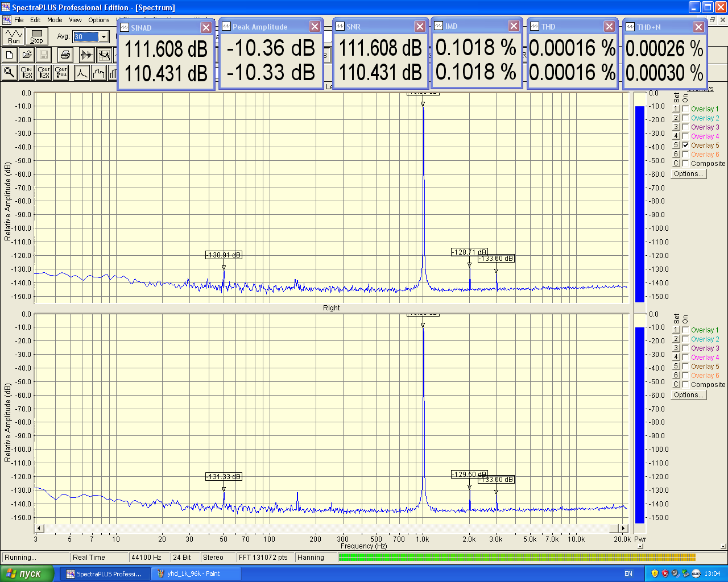Image resolution: width=728 pixels, height=582 pixels.
Task: Toggle Composite checkbox in the Right channel panel
Action: click(685, 385)
